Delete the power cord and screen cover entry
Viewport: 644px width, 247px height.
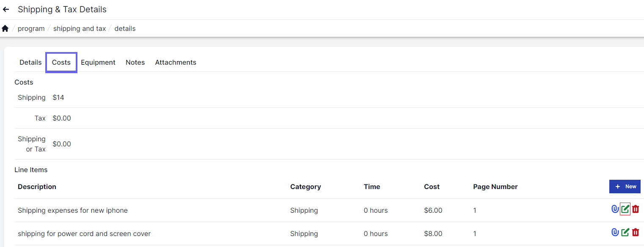click(636, 232)
